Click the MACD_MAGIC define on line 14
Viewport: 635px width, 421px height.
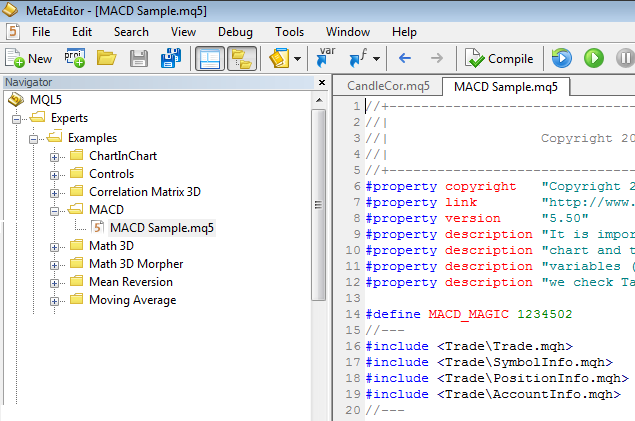pos(468,314)
